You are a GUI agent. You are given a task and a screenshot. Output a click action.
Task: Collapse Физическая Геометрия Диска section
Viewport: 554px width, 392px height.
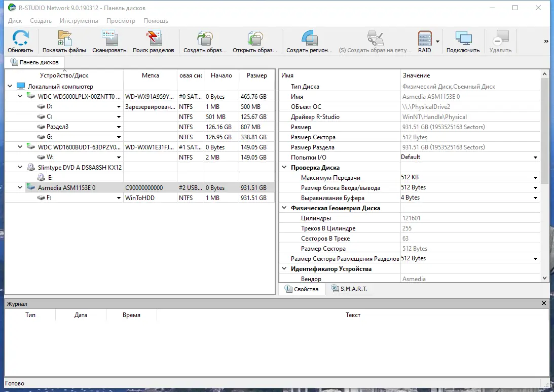click(284, 208)
